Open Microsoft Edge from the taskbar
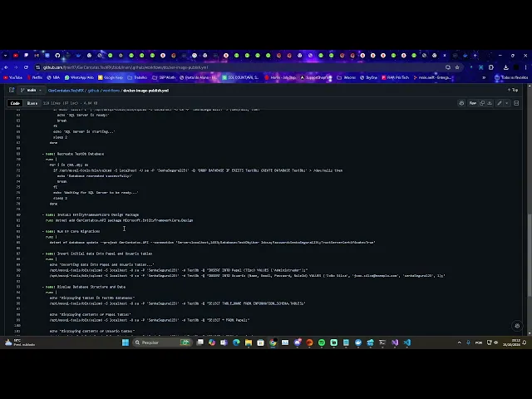 click(236, 342)
